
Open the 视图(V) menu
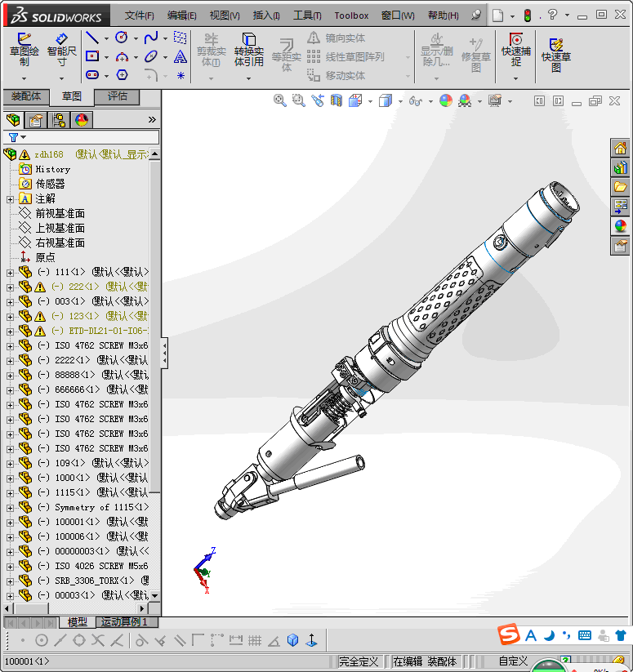click(x=225, y=16)
